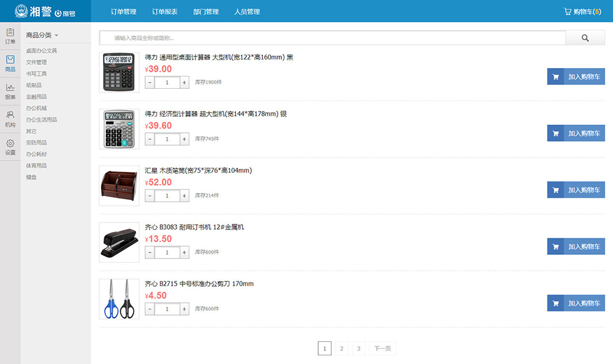
Task: Decrease quantity for 汇星 木质笔筒
Action: tap(150, 196)
